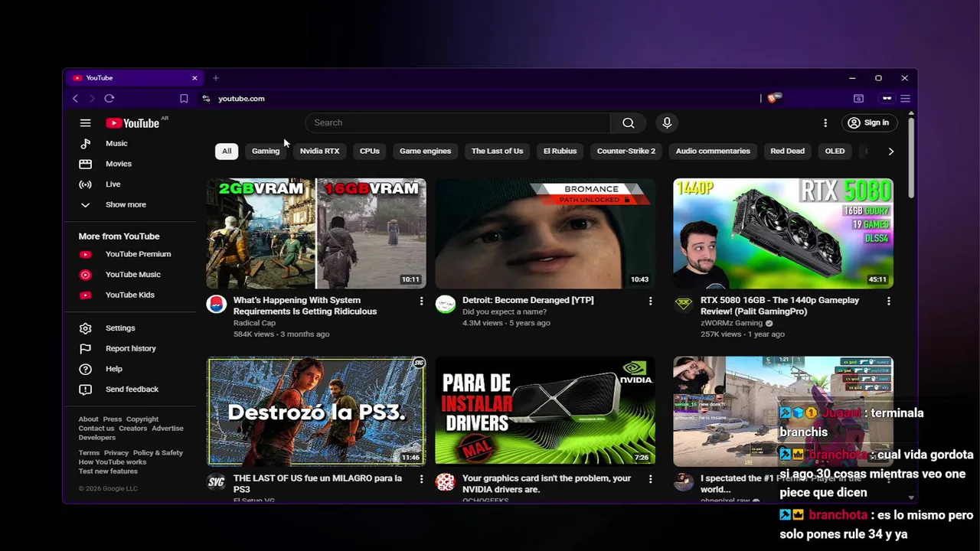980x551 pixels.
Task: Click the Sign in button
Action: [869, 122]
